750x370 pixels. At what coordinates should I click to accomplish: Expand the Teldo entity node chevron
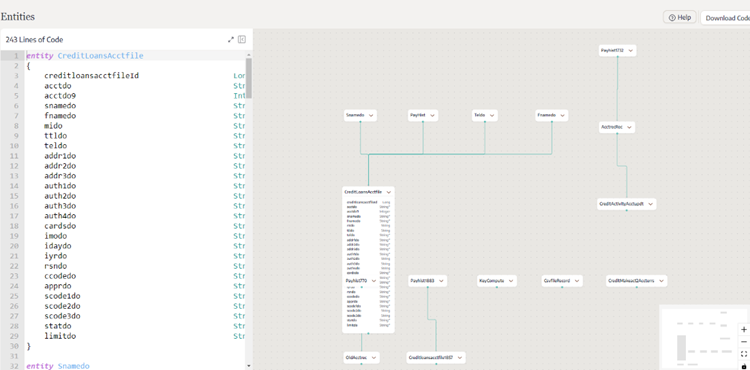[492, 115]
